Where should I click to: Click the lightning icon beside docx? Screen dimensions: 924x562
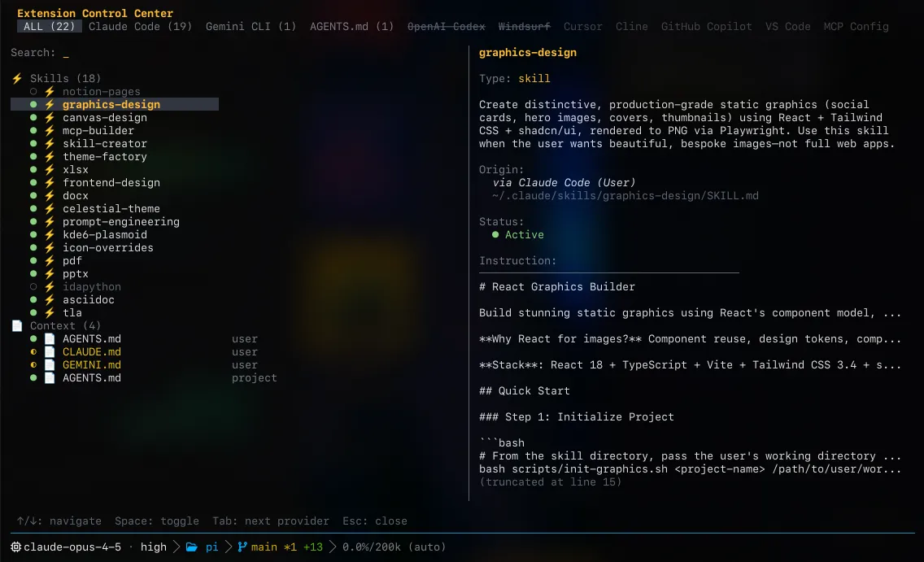(50, 195)
